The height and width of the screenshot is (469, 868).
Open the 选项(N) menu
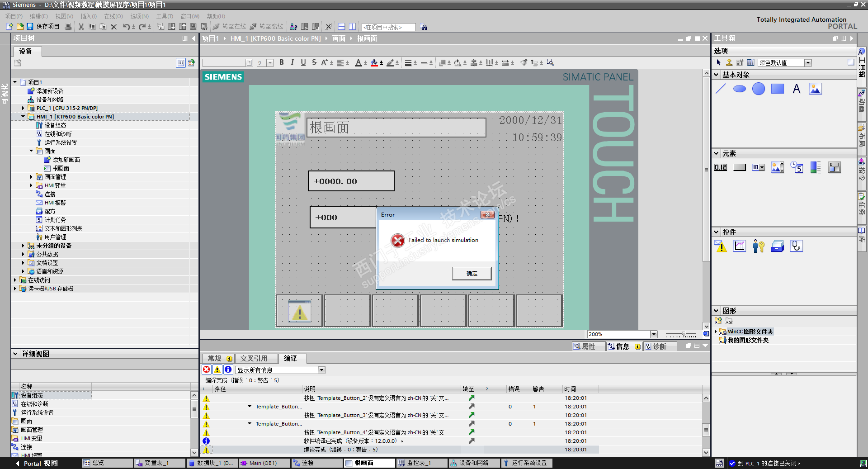[140, 16]
